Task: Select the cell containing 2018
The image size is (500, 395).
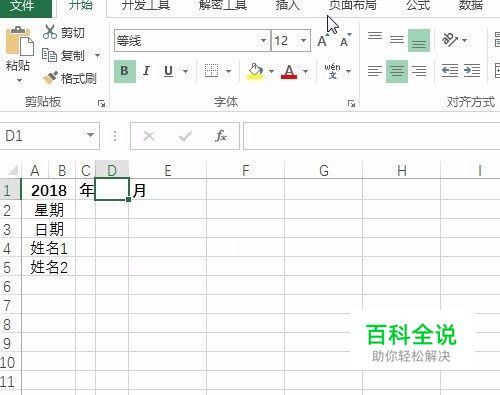Action: pyautogui.click(x=49, y=190)
